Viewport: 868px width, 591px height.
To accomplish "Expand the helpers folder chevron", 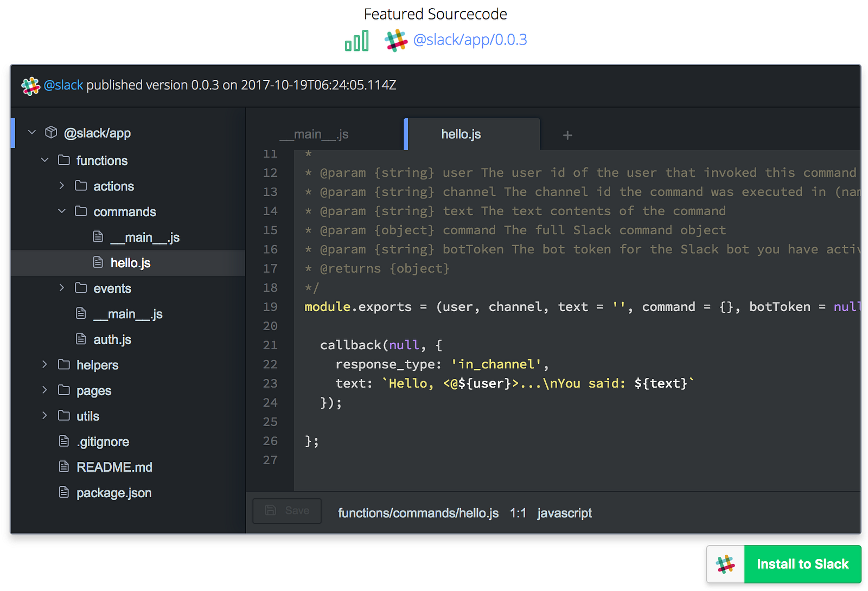I will pyautogui.click(x=45, y=364).
